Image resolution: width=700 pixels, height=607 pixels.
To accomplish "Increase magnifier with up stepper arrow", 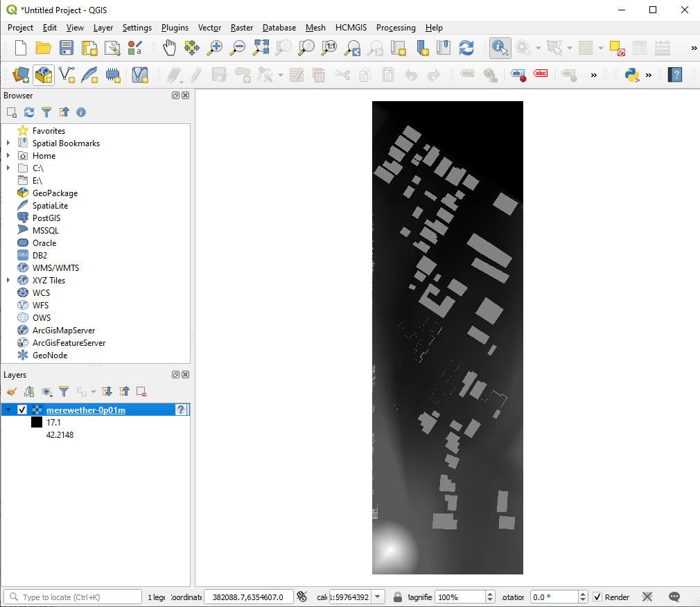I will tap(490, 594).
